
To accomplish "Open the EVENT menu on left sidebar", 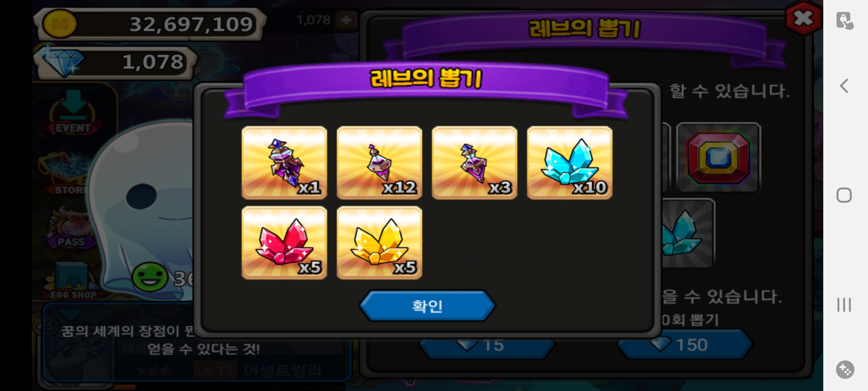I will click(73, 113).
